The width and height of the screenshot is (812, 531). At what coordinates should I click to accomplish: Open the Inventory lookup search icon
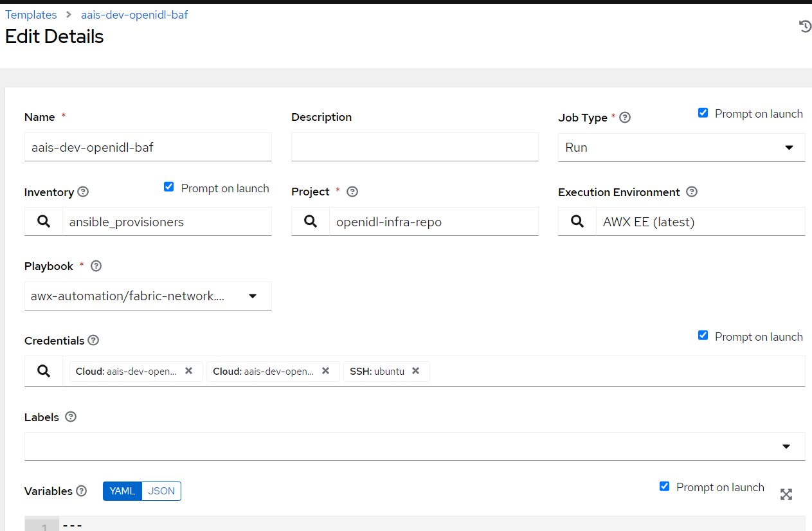[x=44, y=222]
